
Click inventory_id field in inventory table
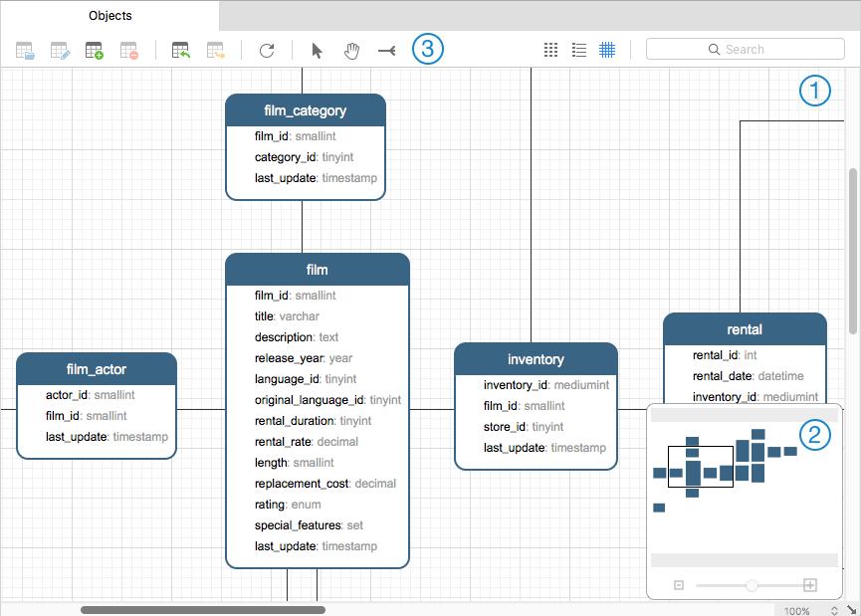coord(546,385)
